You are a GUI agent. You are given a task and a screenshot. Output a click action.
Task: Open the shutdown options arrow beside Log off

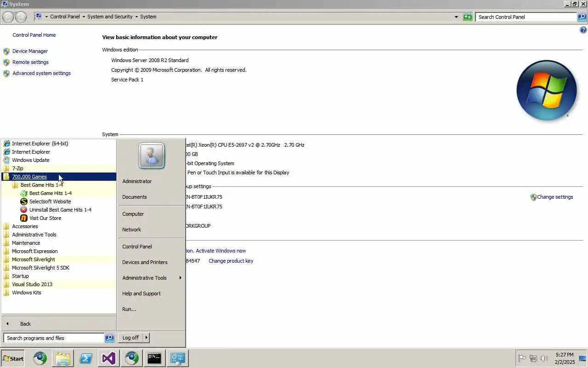tap(147, 338)
